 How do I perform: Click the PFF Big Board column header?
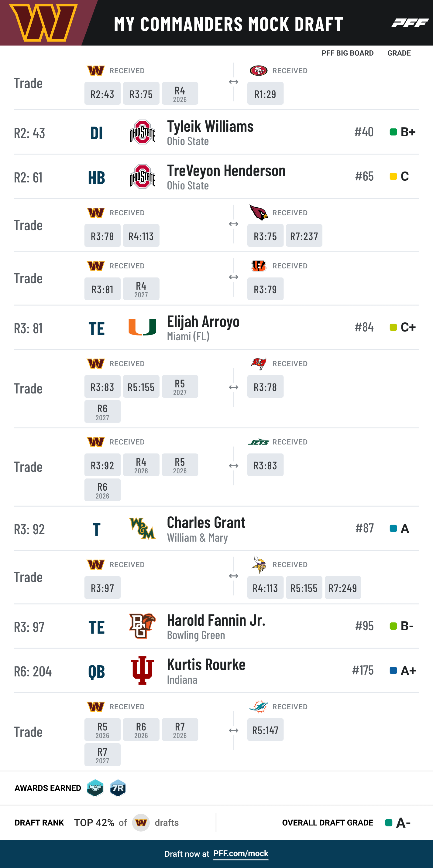coord(347,53)
